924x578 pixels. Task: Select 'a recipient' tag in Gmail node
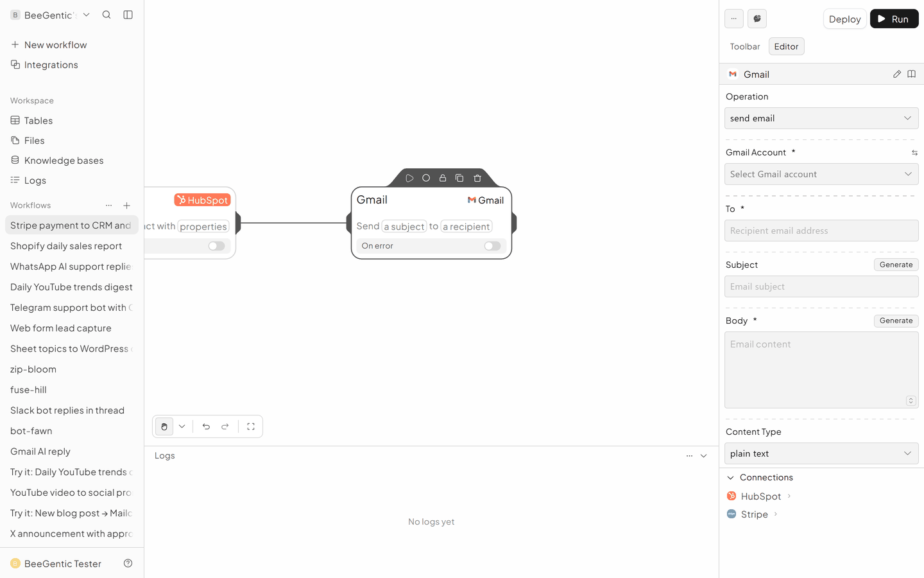click(x=466, y=227)
